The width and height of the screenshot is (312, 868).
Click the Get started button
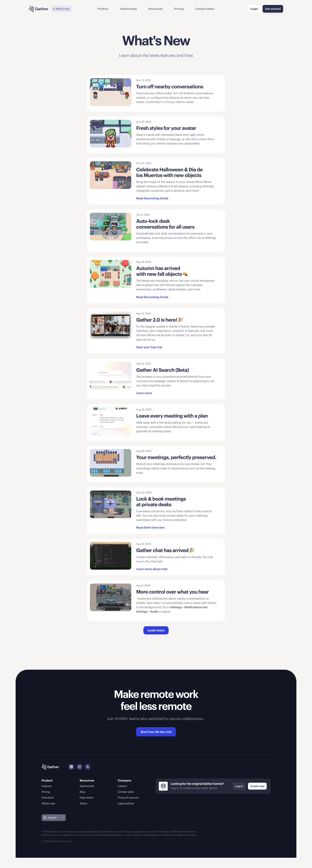coord(273,9)
